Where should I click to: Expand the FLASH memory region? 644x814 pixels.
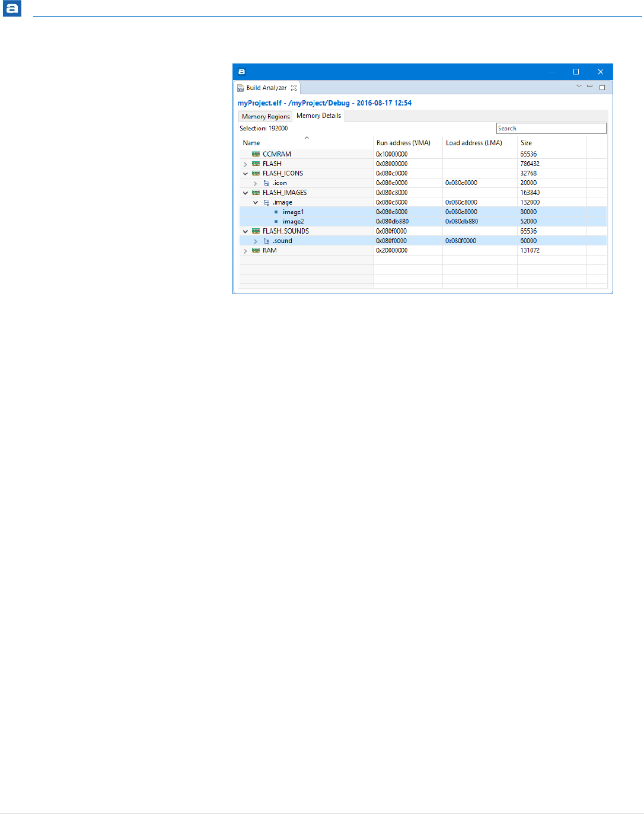(x=246, y=164)
